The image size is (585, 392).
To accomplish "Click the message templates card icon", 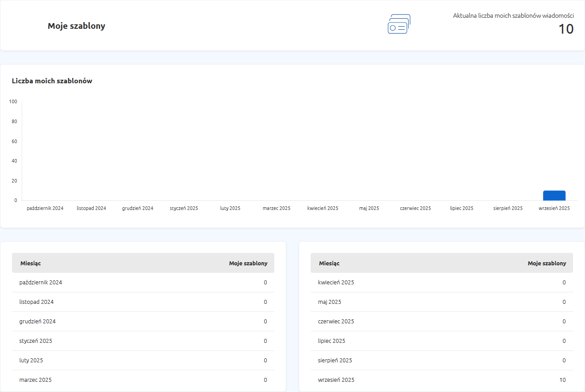I will click(x=399, y=24).
